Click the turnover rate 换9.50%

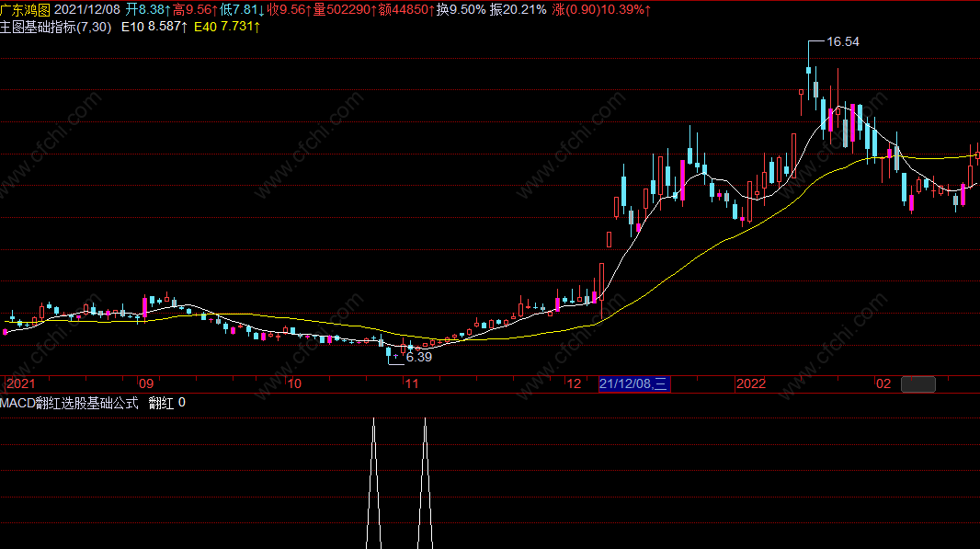point(461,9)
